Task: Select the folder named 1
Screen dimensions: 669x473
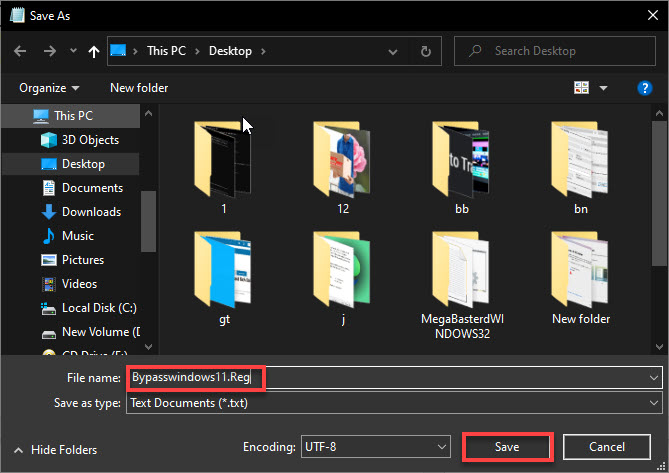Action: pyautogui.click(x=223, y=168)
